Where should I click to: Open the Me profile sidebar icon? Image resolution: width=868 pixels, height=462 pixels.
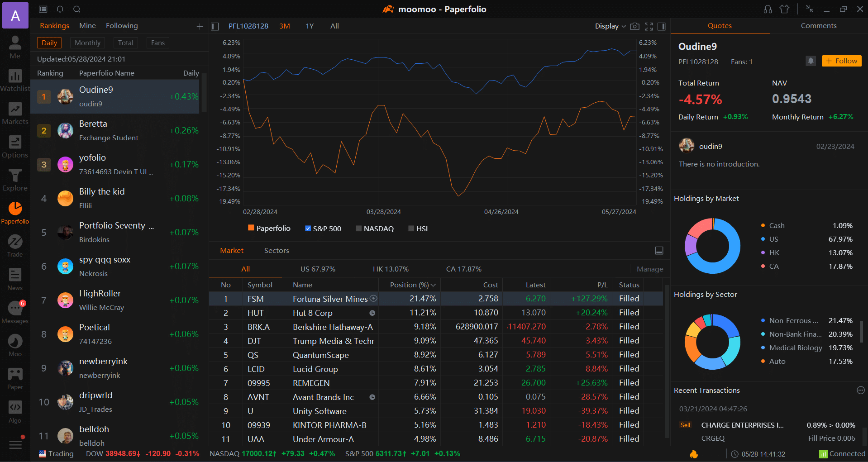click(x=15, y=47)
